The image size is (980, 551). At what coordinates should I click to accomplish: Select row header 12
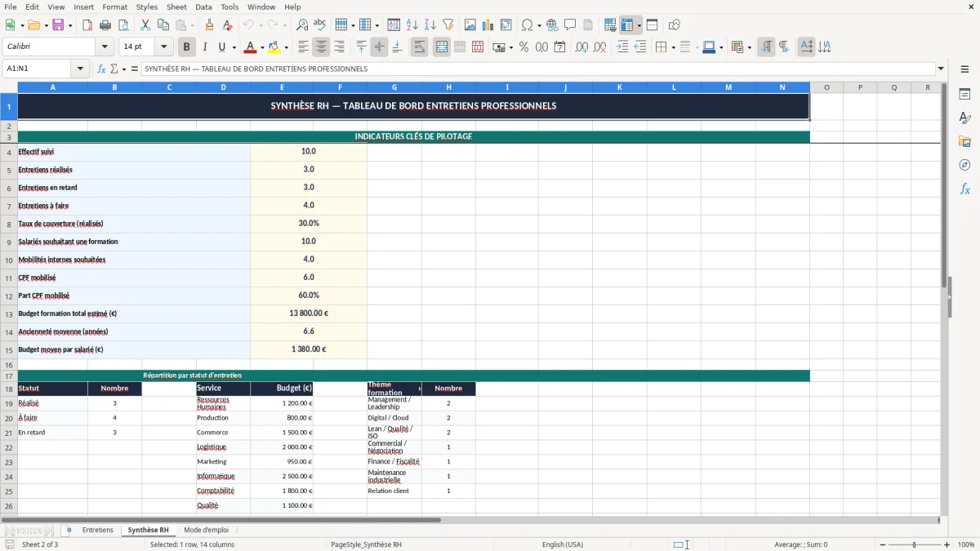(x=9, y=295)
